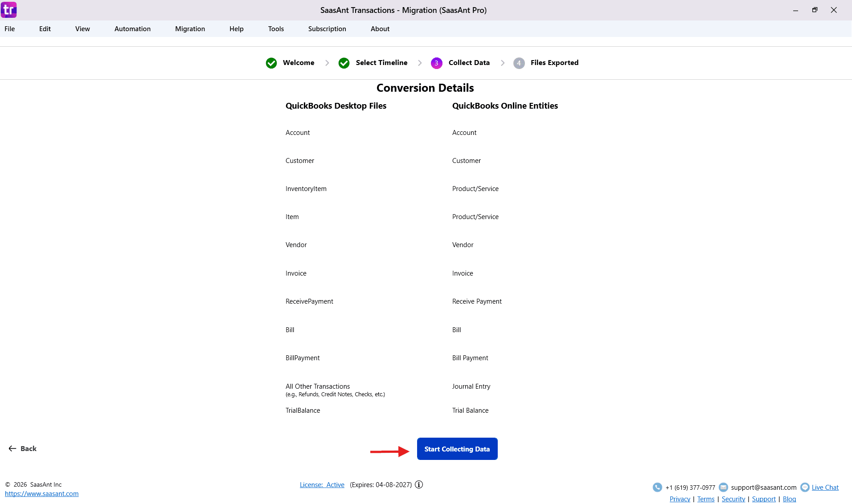This screenshot has height=504, width=852.
Task: Open the Terms link
Action: 706,499
